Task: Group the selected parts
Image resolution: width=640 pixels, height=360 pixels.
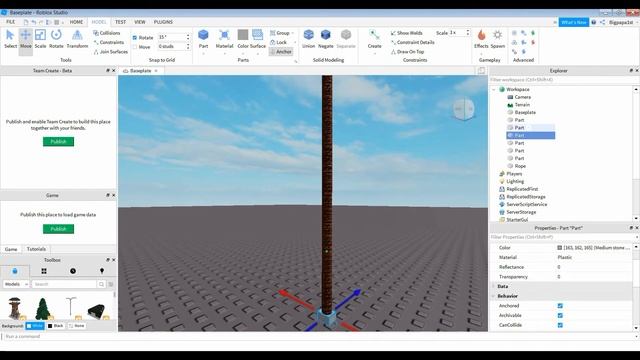Action: pos(280,33)
